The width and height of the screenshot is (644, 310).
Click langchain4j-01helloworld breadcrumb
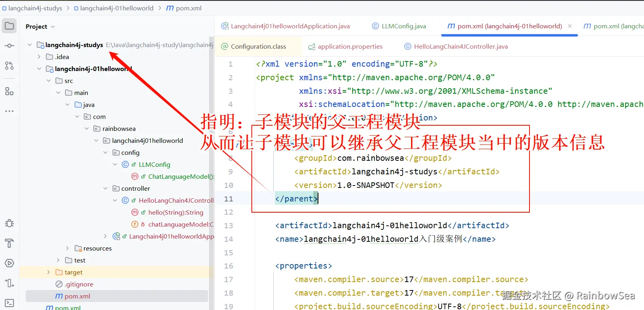coord(114,8)
